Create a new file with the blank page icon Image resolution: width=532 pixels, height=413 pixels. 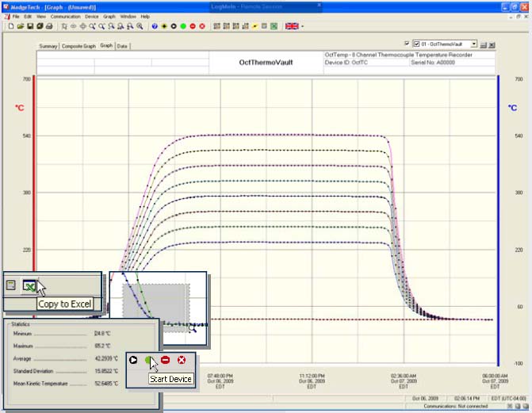[x=11, y=26]
